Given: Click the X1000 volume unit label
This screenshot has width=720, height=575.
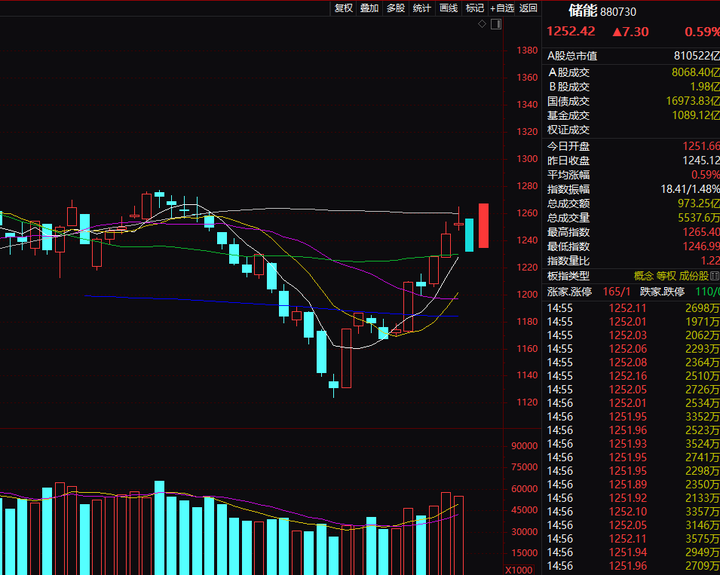Looking at the screenshot, I should (519, 570).
